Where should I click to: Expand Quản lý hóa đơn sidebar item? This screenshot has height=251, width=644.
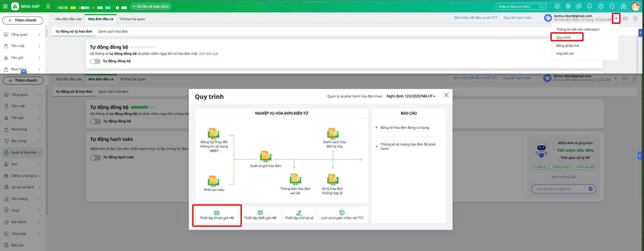coord(23,153)
